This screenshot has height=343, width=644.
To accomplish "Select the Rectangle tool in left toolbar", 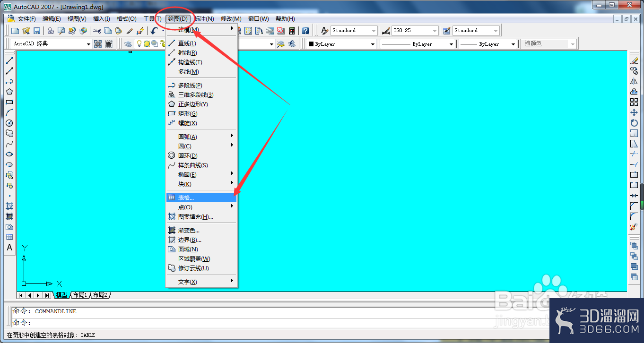I will coord(9,102).
